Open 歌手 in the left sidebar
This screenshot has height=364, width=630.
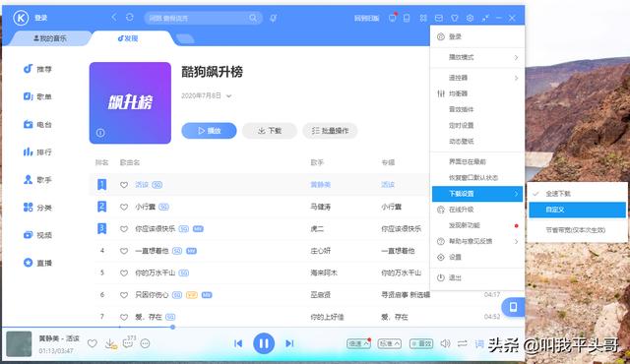pos(37,180)
